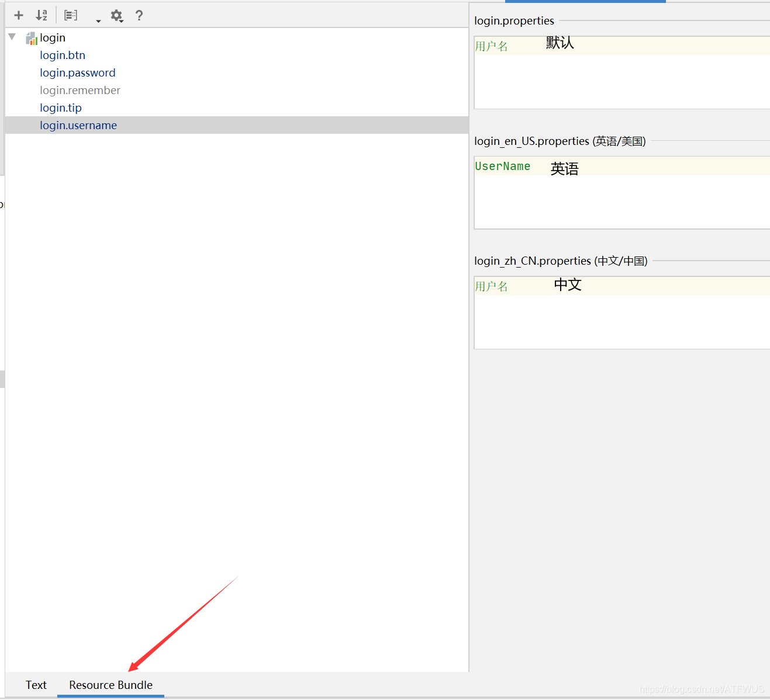This screenshot has height=700, width=770.
Task: Click into the login_en_US.properties value editor
Action: pyautogui.click(x=622, y=192)
